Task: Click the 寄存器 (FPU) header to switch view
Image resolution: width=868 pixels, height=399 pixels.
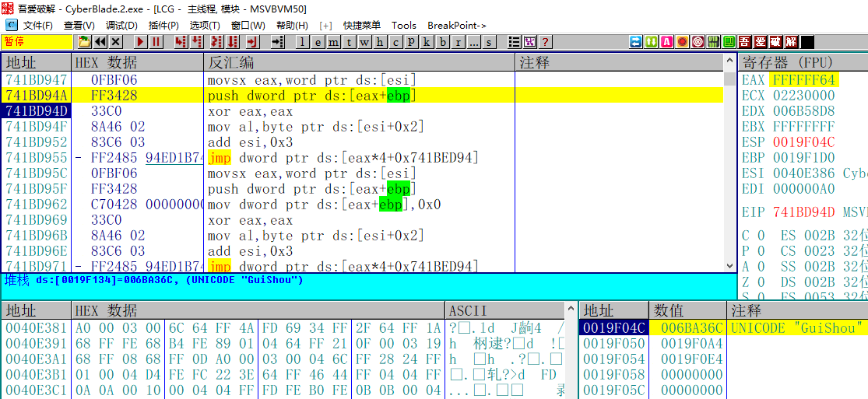Action: pos(803,62)
